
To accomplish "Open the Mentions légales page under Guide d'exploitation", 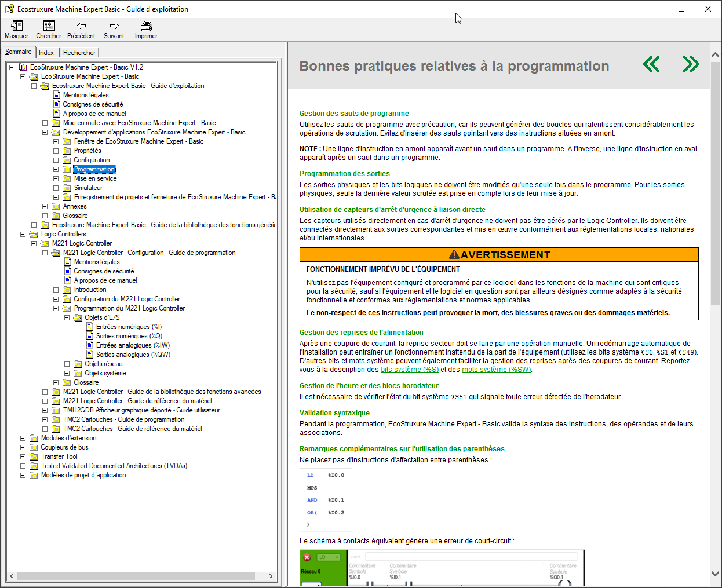I will coord(86,95).
